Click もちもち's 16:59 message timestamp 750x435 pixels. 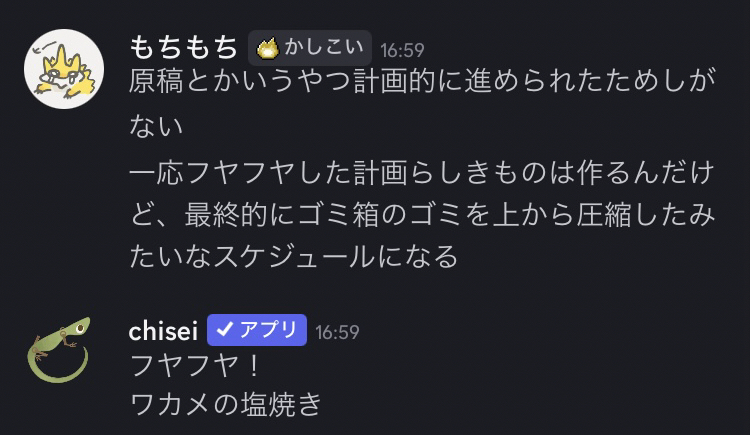pyautogui.click(x=402, y=49)
